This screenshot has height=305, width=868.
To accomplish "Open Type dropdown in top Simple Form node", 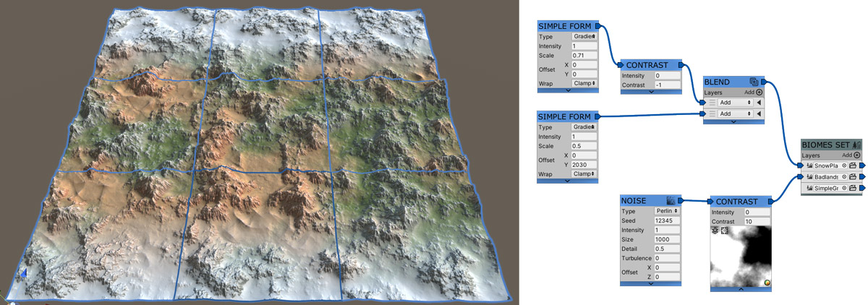I will pyautogui.click(x=584, y=36).
